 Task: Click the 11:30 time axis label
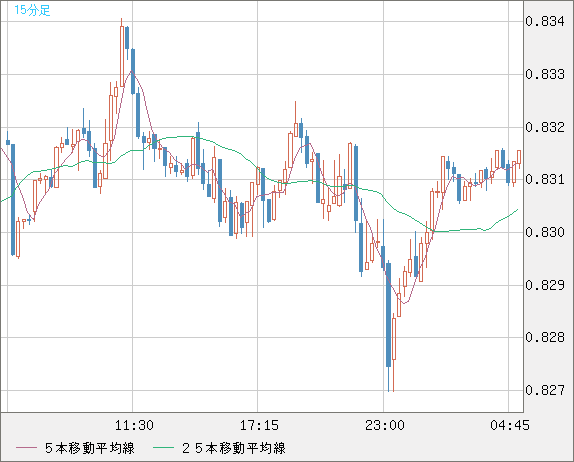click(134, 425)
